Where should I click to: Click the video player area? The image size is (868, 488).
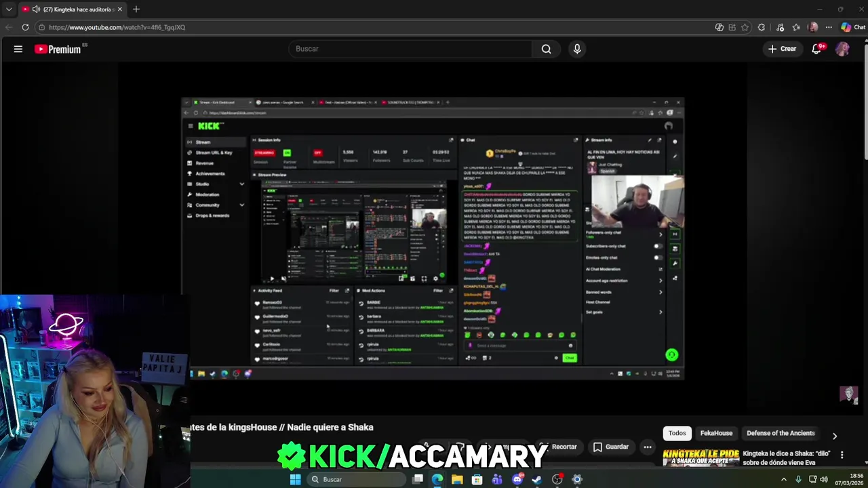coord(433,238)
